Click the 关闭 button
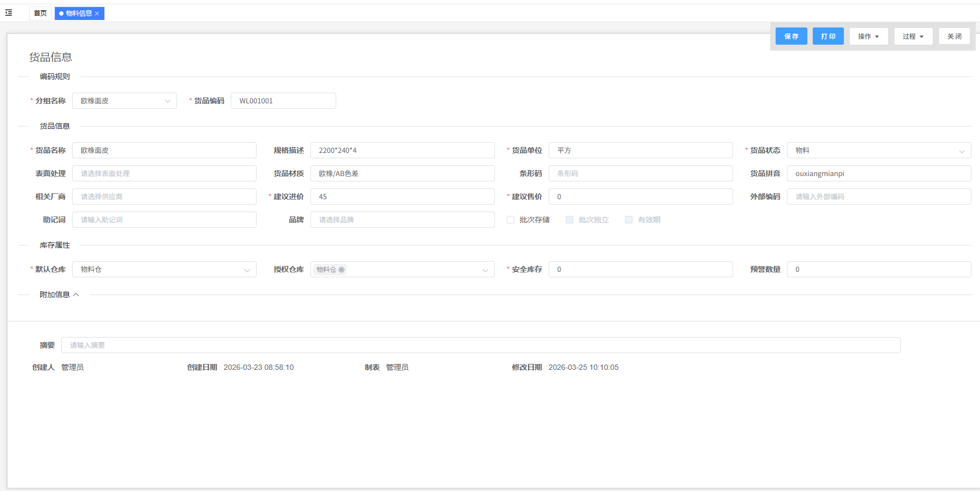The width and height of the screenshot is (980, 491). coord(954,37)
